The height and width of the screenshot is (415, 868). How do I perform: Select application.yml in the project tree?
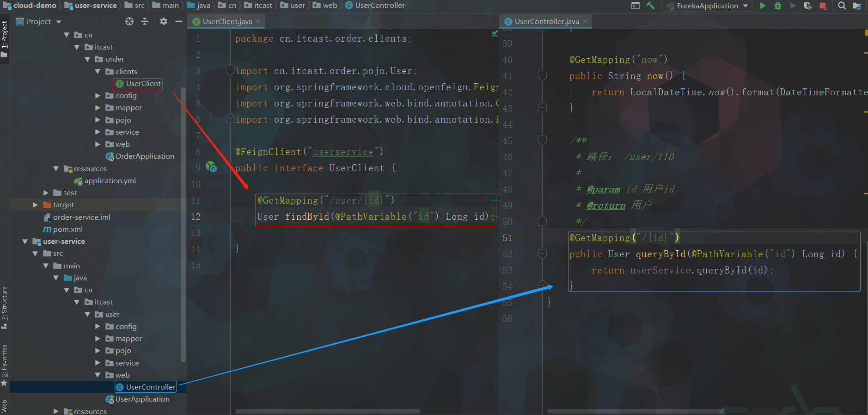pos(110,181)
